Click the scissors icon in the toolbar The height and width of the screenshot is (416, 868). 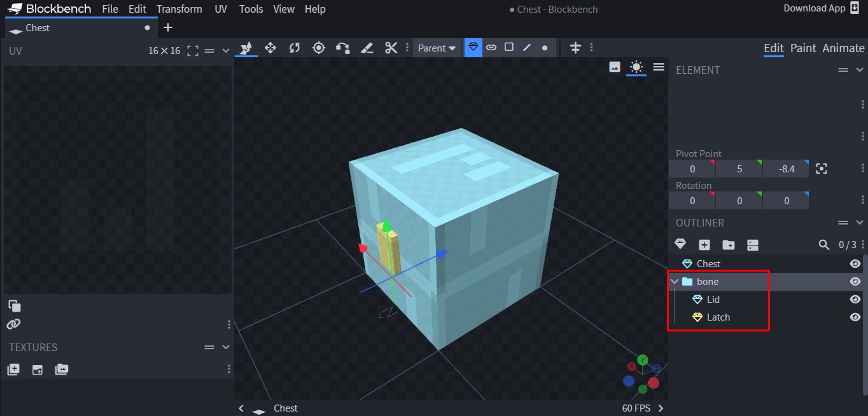(391, 48)
